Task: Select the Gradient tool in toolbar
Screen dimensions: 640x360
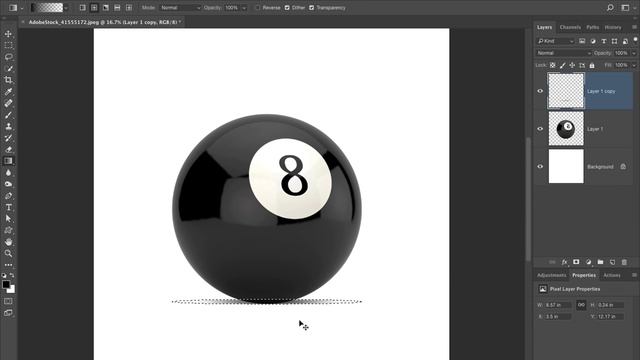Action: click(x=8, y=161)
